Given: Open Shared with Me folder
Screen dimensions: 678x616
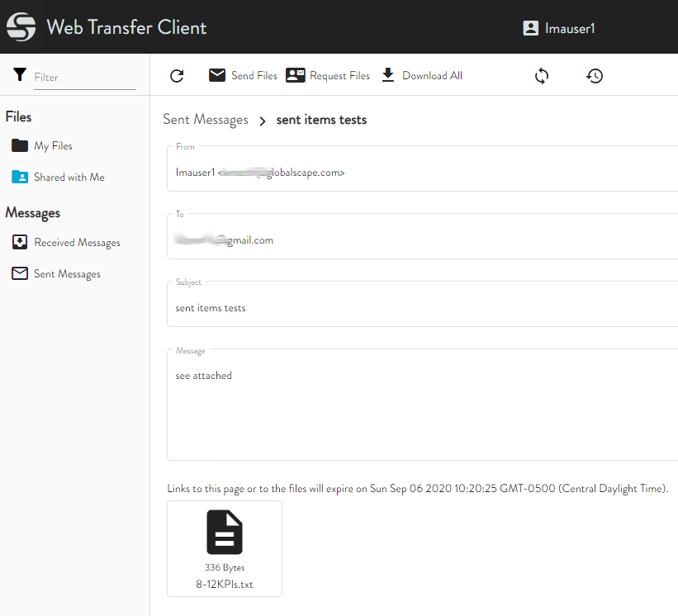Looking at the screenshot, I should coord(69,178).
